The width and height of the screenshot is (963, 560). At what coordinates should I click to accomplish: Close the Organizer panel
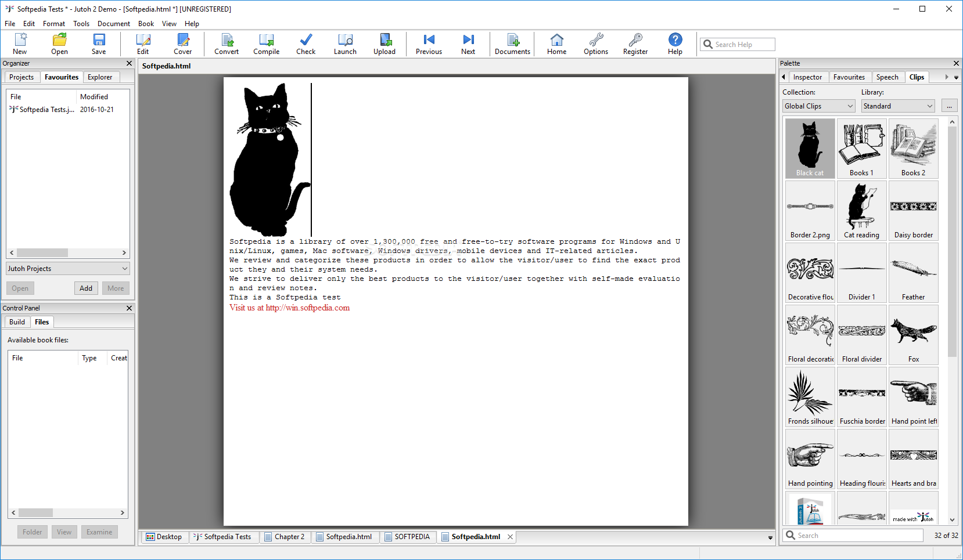[130, 63]
